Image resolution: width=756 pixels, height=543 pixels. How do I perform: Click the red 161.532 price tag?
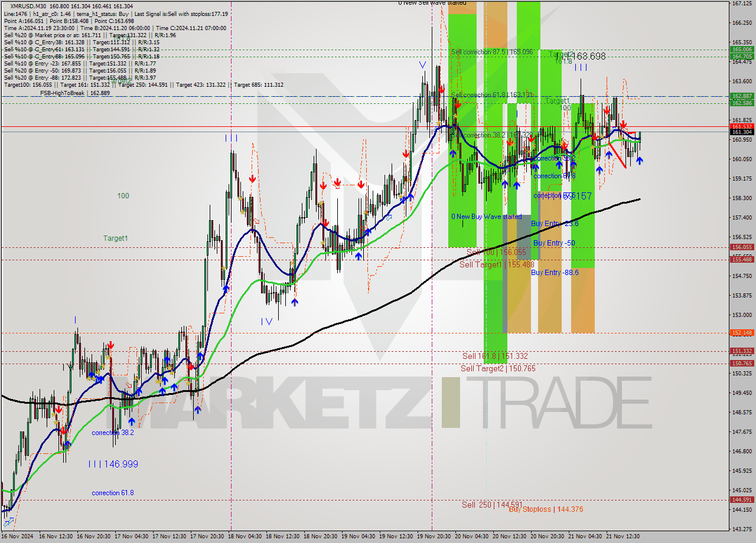742,126
